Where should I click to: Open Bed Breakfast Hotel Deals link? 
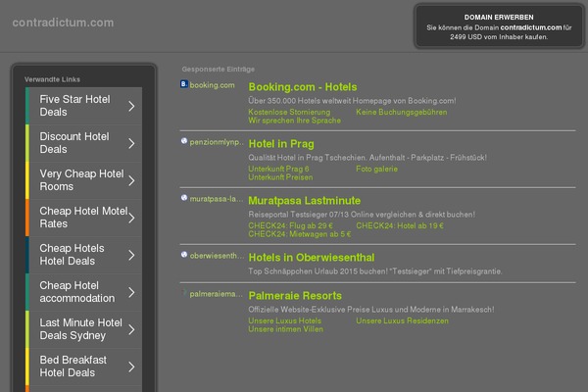[x=83, y=367]
